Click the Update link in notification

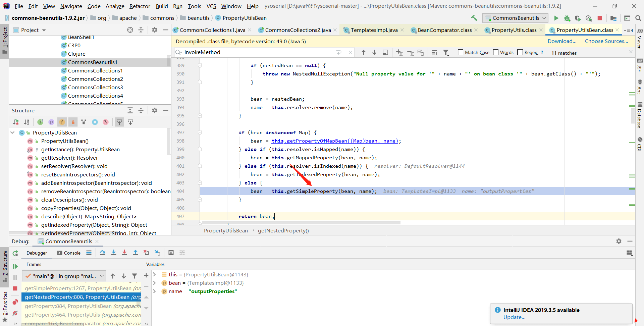[514, 317]
